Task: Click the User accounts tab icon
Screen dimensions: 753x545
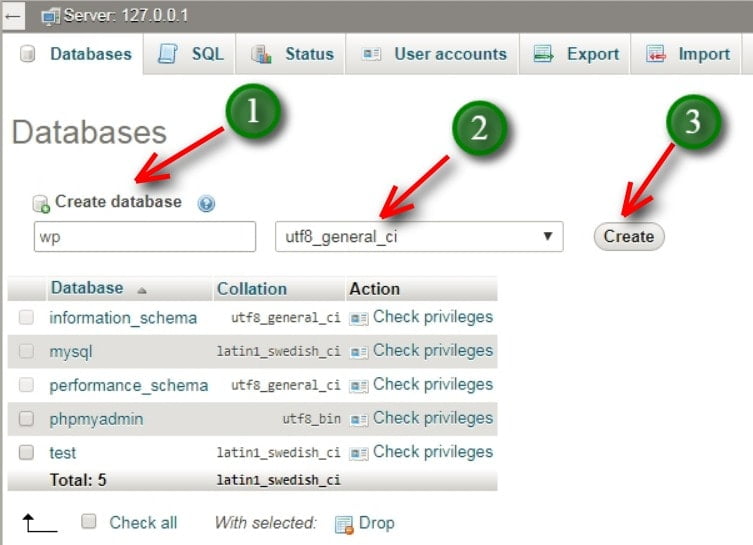Action: click(371, 54)
